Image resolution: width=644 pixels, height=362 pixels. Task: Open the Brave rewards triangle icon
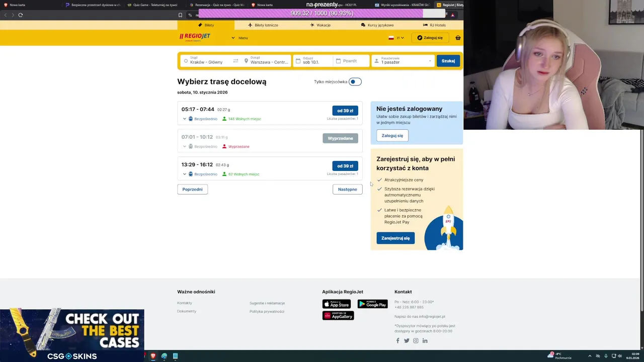pos(453,15)
